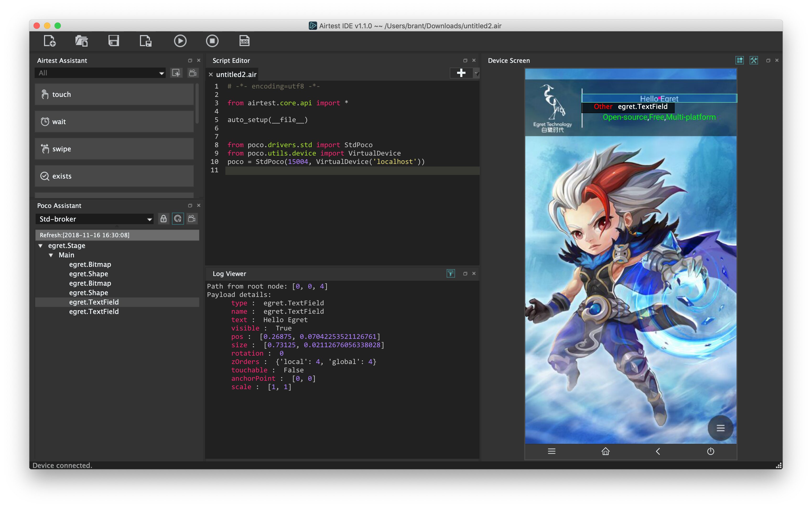Click the open folder toolbar icon
Screen dimensions: 812x508
(81, 41)
